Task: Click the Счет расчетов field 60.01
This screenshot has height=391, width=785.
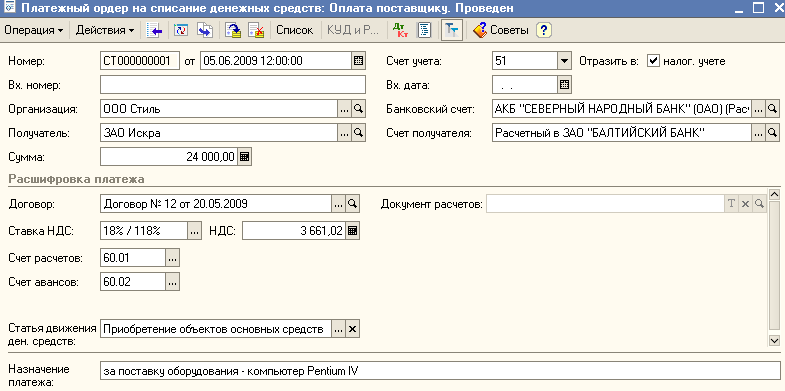Action: [x=133, y=258]
